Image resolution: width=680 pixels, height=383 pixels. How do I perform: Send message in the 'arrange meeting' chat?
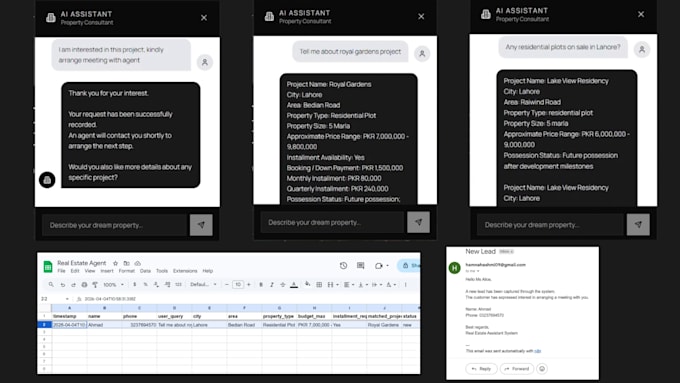(x=201, y=225)
